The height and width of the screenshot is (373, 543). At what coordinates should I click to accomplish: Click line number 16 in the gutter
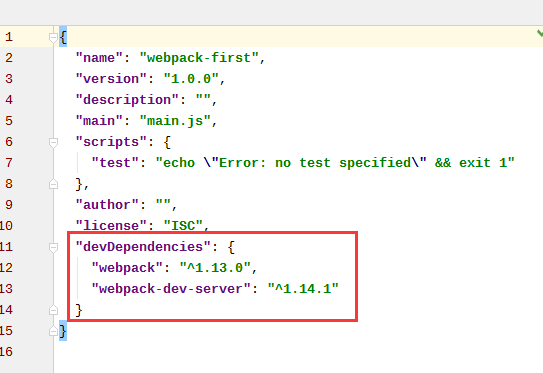tap(6, 352)
